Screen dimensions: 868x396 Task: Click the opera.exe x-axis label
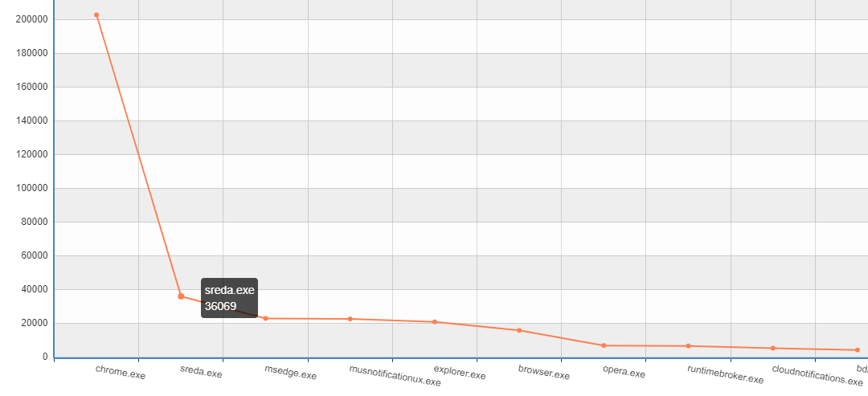tap(624, 374)
